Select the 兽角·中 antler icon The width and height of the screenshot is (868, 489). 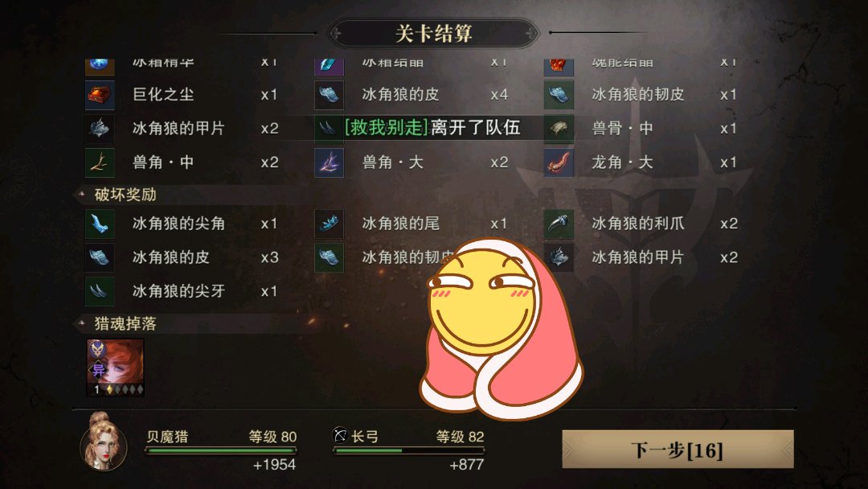pyautogui.click(x=100, y=162)
